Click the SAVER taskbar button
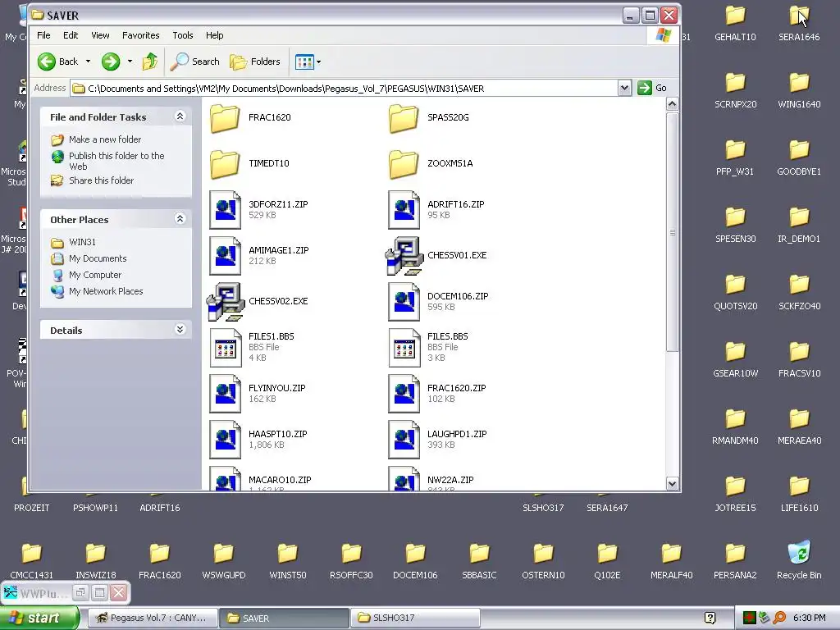 tap(284, 618)
